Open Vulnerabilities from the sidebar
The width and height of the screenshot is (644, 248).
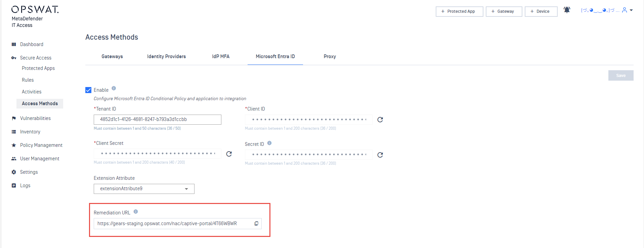[x=35, y=118]
